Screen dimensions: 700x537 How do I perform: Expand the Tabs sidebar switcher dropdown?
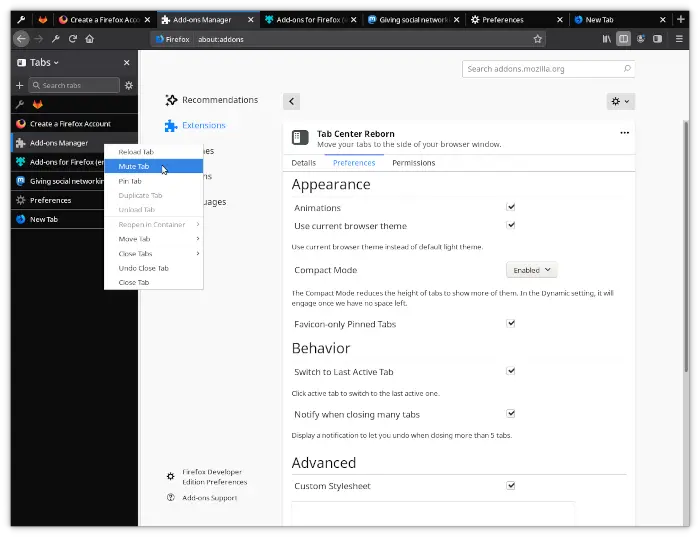(x=44, y=62)
